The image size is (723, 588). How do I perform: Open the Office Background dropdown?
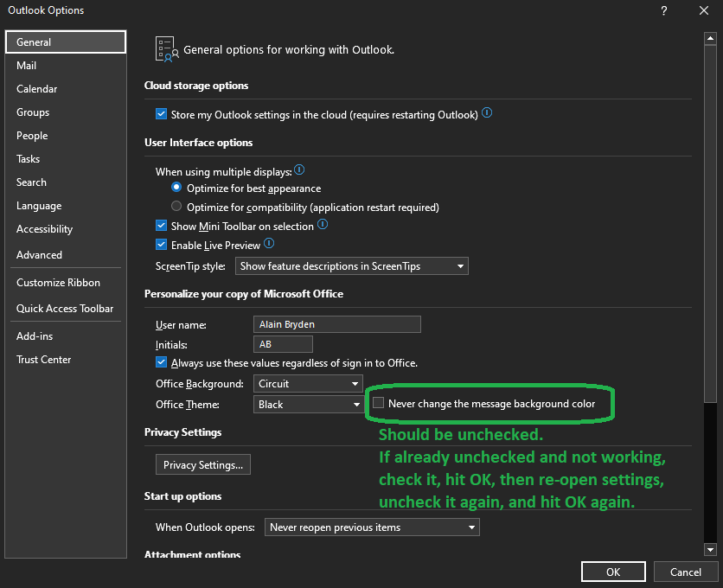click(x=308, y=384)
